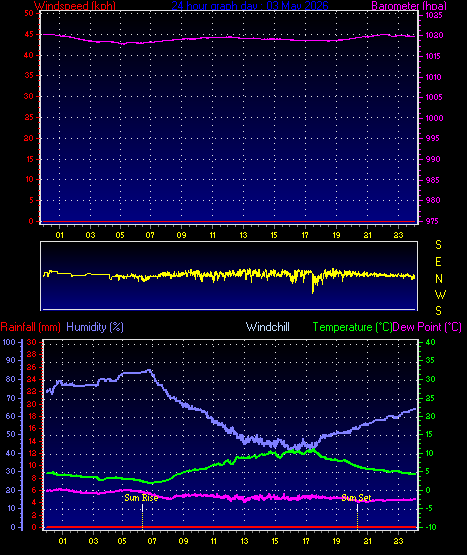Select the 1015 barometer scale value
This screenshot has height=555, width=467.
pos(434,56)
